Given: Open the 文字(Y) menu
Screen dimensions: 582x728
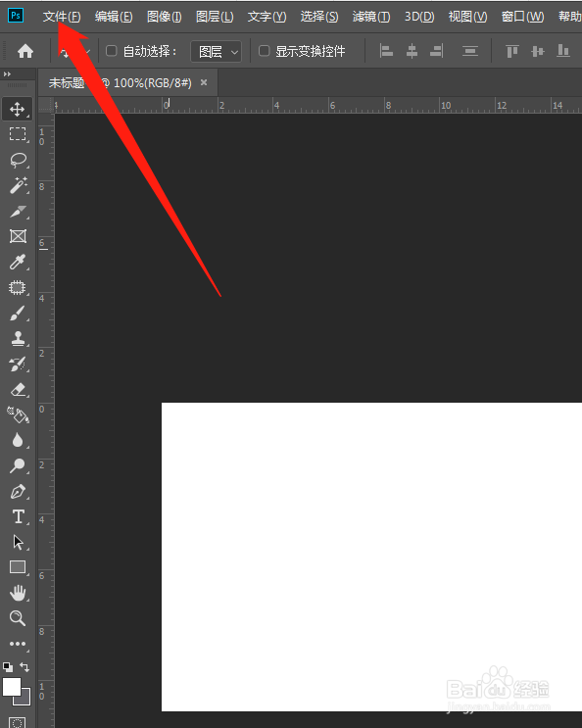Looking at the screenshot, I should coord(267,17).
